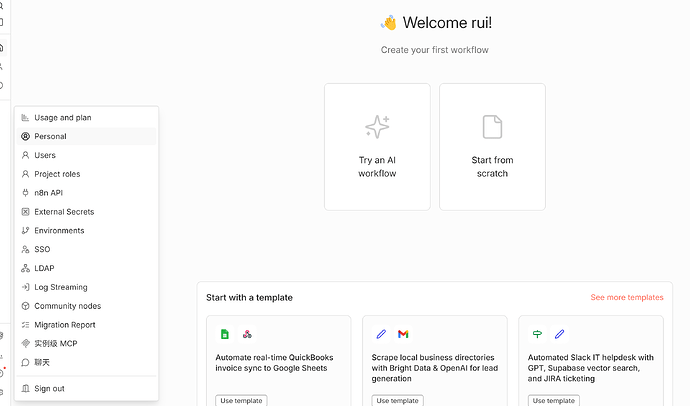Open Community nodes settings
Screen dimensions: 690x406
[x=86, y=306]
